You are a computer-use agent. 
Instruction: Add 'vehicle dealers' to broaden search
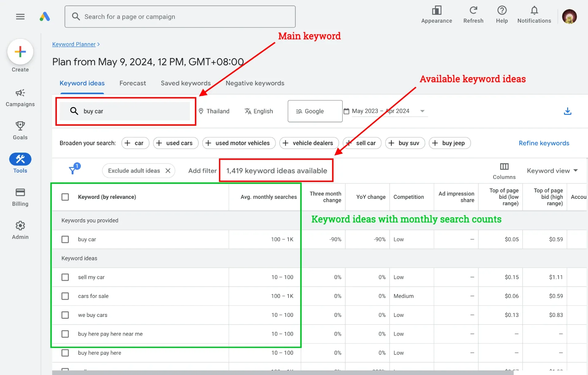click(309, 143)
